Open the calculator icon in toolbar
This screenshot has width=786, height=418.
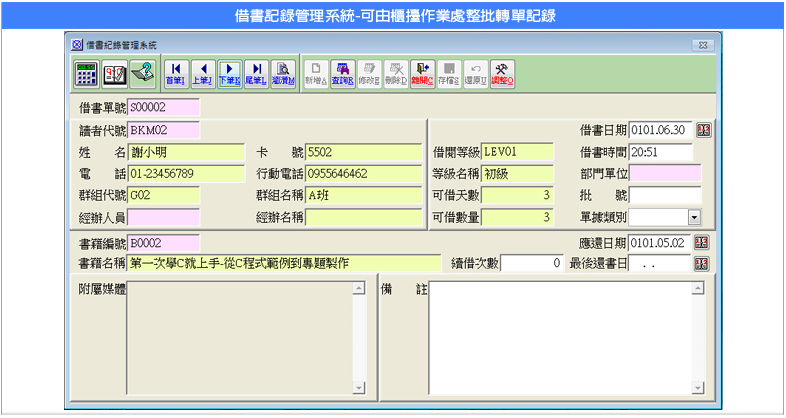tap(87, 72)
